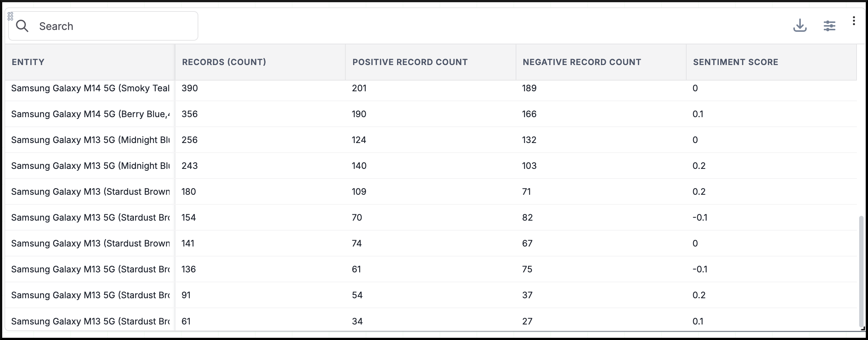This screenshot has height=340, width=868.
Task: Focus the Search input field
Action: click(103, 26)
